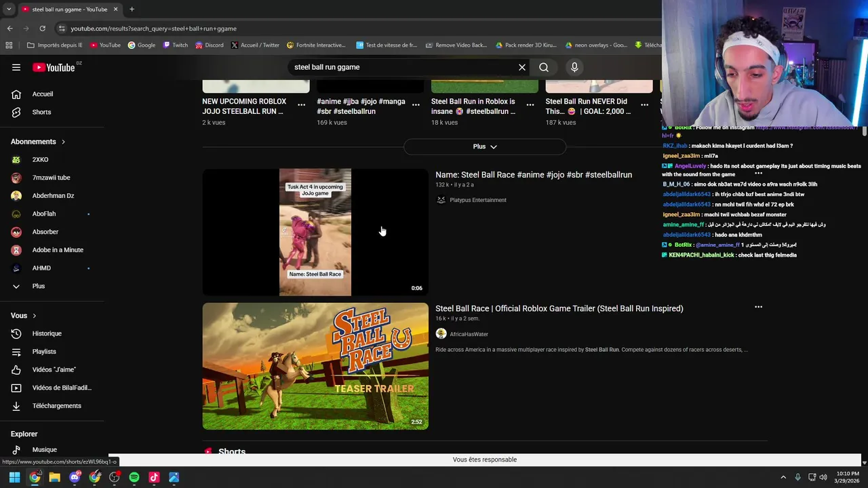
Task: Open File Explorer from the taskbar
Action: click(x=55, y=477)
